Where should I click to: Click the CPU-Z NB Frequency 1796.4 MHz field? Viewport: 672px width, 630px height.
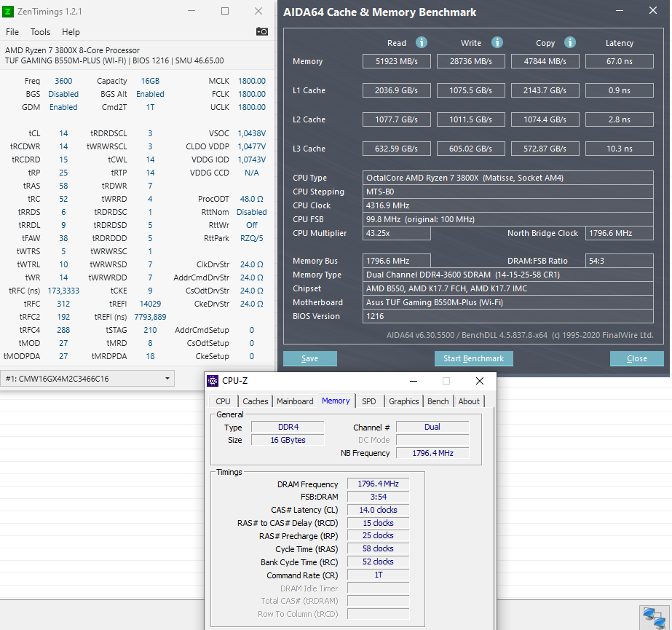432,453
